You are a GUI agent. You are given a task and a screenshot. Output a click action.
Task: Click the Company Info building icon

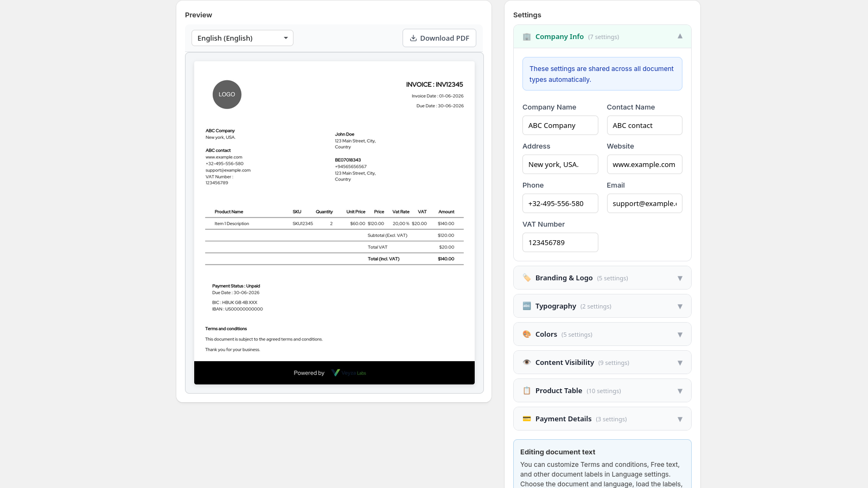[x=527, y=37]
